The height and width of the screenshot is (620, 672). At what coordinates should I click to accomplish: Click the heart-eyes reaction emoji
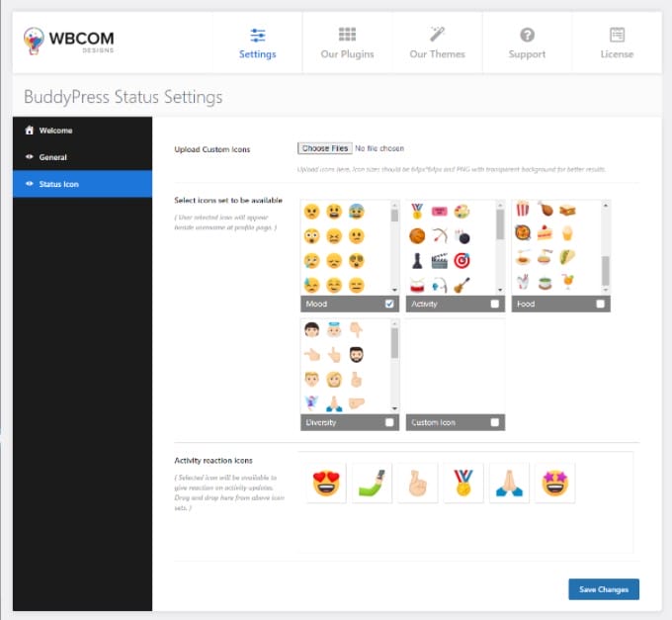click(326, 483)
